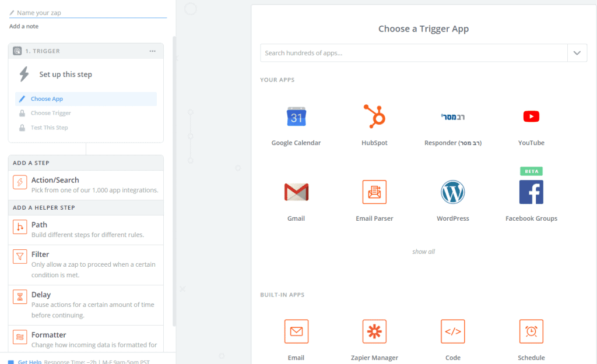The image size is (597, 364).
Task: Select the Facebook Groups app icon
Action: point(531,192)
